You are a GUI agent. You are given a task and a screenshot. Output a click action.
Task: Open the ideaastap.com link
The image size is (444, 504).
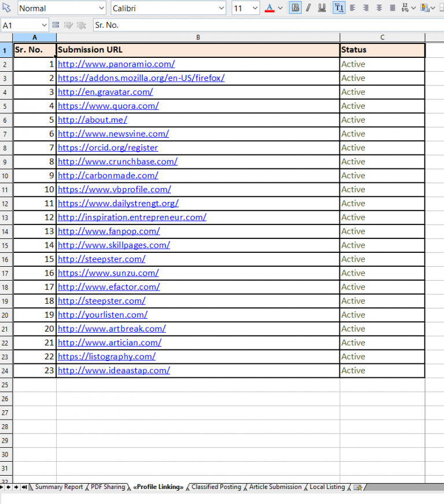[114, 370]
